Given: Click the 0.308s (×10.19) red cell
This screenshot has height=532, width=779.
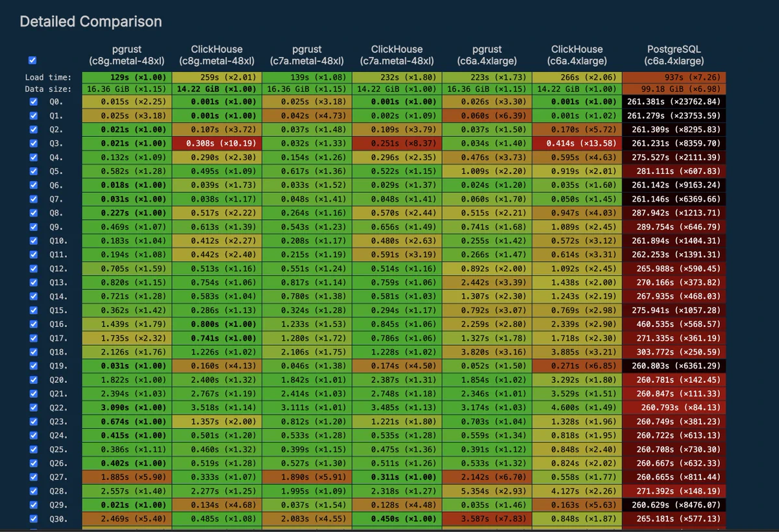Looking at the screenshot, I should 217,143.
